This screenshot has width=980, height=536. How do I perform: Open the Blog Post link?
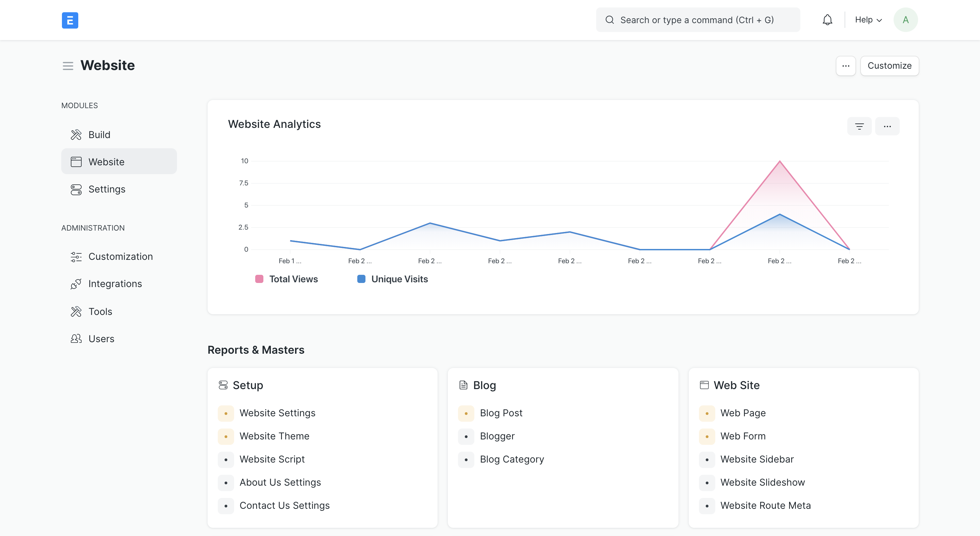point(501,413)
